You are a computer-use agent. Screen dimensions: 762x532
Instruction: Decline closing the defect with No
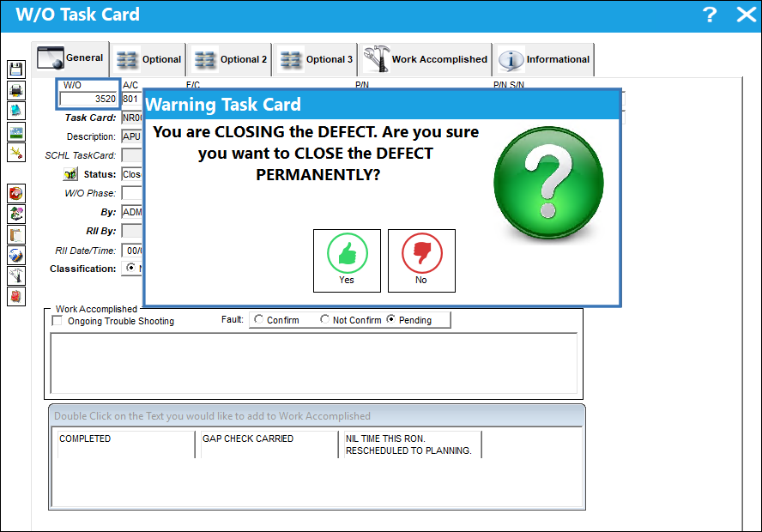421,261
